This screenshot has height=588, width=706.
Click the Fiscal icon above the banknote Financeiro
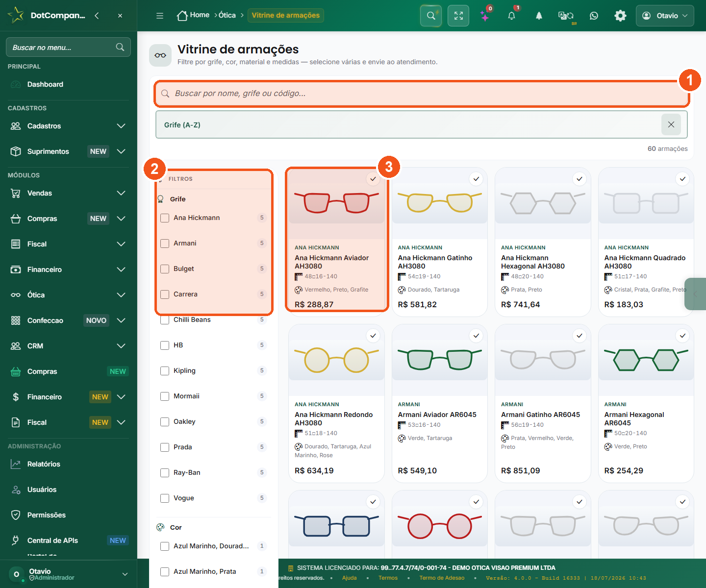point(16,244)
